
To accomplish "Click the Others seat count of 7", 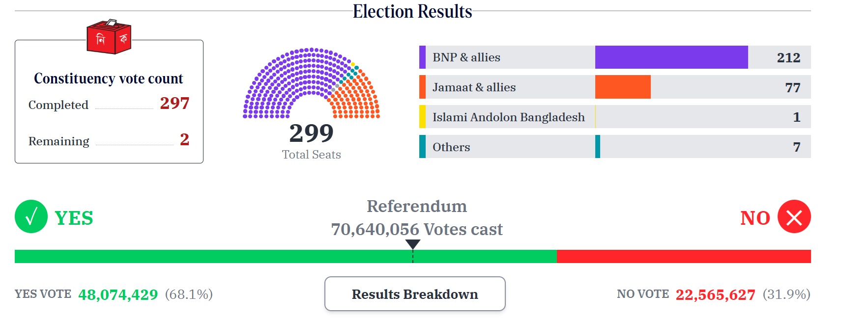I will pyautogui.click(x=796, y=146).
